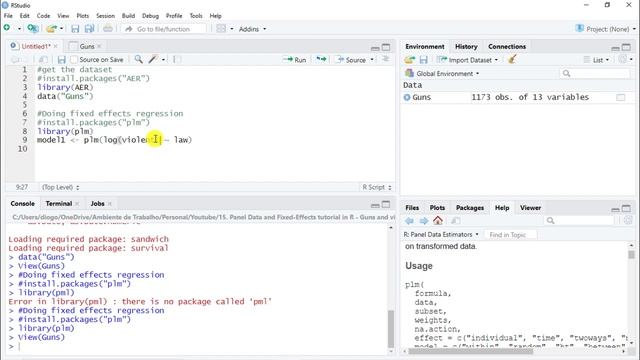Source the script with Source button
Viewport: 640px width, 360px height.
click(x=351, y=60)
